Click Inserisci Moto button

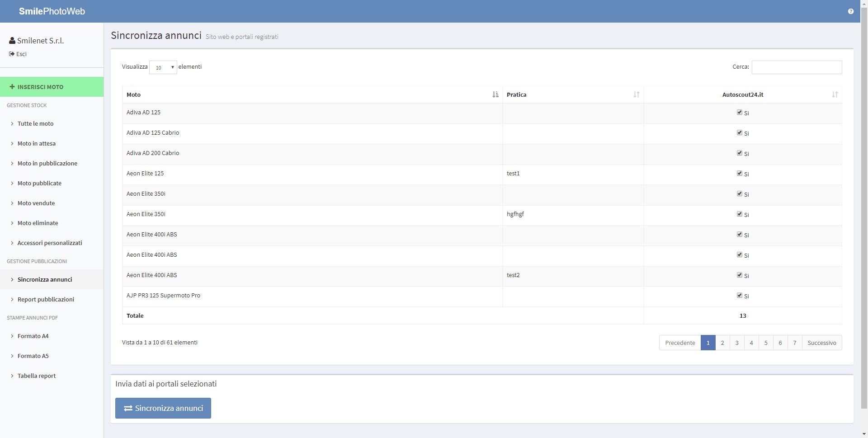click(52, 87)
